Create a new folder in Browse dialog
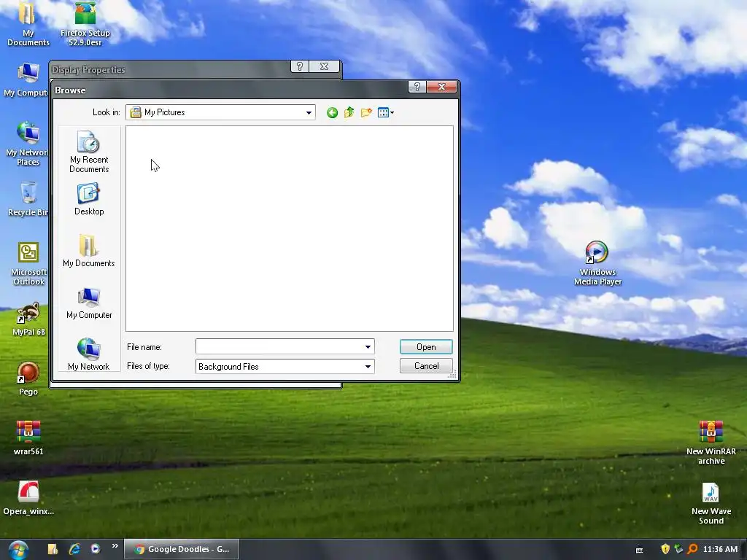This screenshot has height=560, width=747. [x=366, y=112]
